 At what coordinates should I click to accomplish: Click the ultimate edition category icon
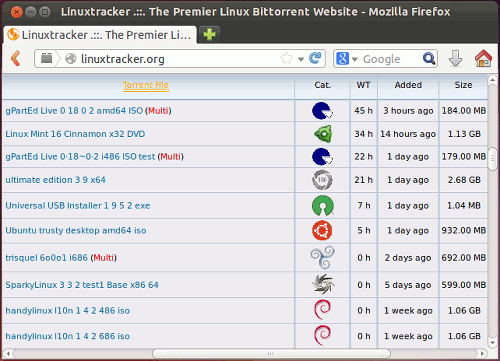(322, 180)
